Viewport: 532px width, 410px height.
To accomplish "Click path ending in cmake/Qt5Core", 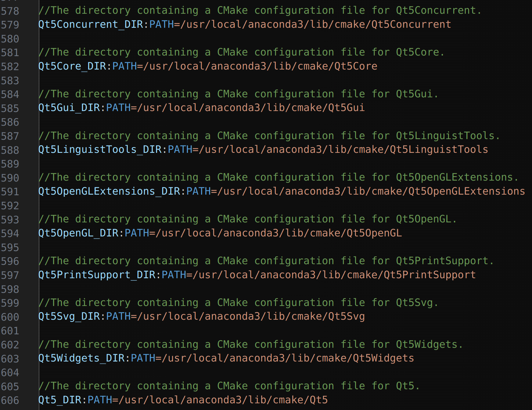I will coord(260,66).
